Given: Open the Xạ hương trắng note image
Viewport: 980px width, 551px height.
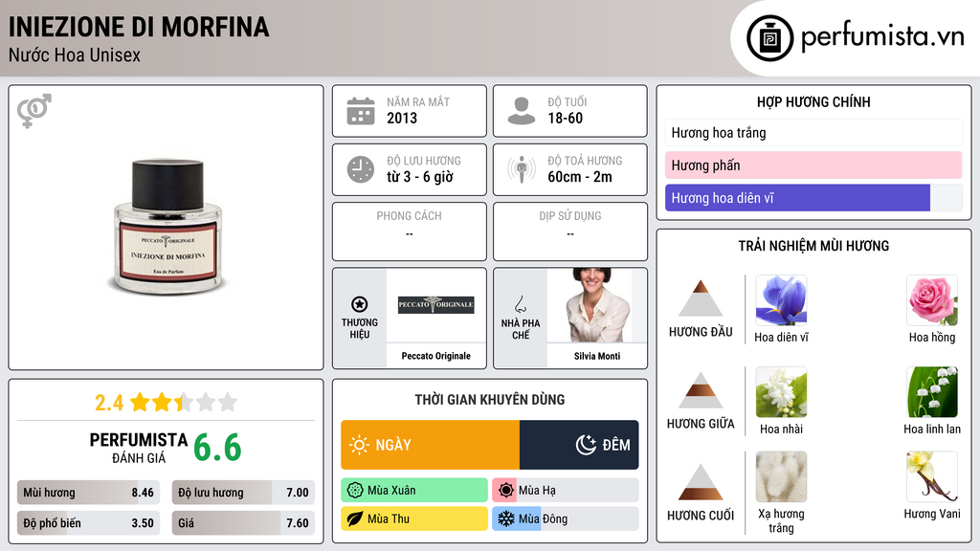Looking at the screenshot, I should pyautogui.click(x=781, y=477).
